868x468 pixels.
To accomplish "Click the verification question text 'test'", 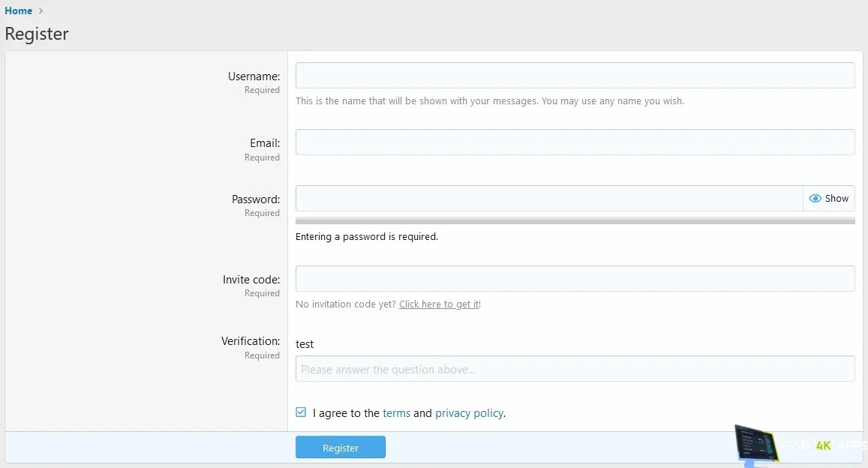I will pyautogui.click(x=305, y=343).
